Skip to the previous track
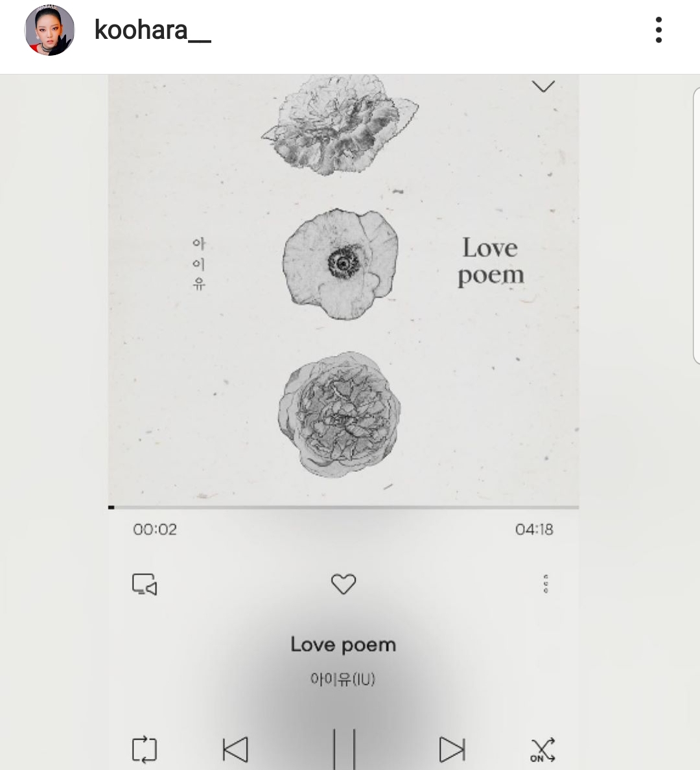This screenshot has height=770, width=700. click(x=235, y=749)
